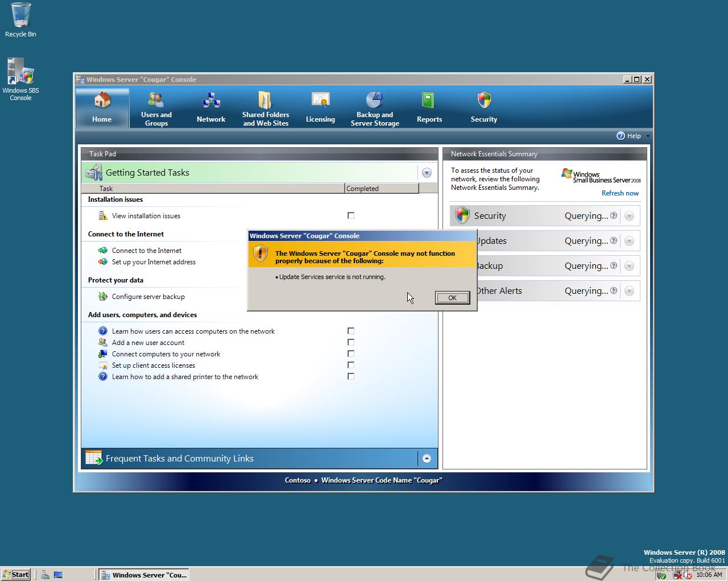
Task: Click Connect computers to your network icon
Action: 103,354
